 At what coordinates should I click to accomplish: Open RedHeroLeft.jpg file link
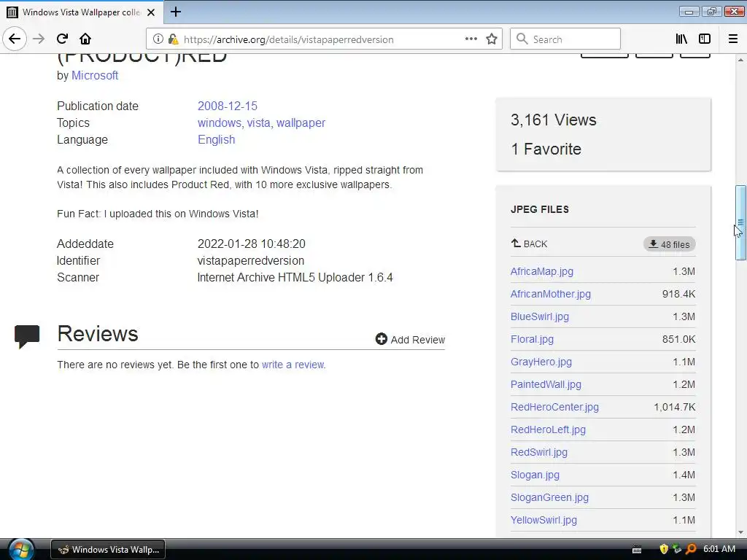click(x=548, y=429)
